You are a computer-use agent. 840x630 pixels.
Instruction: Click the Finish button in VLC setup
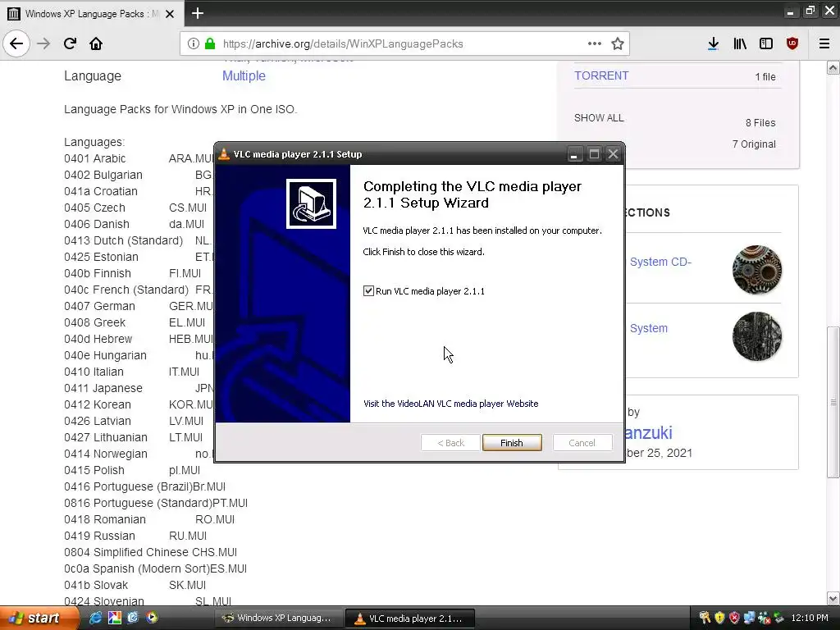(x=512, y=442)
